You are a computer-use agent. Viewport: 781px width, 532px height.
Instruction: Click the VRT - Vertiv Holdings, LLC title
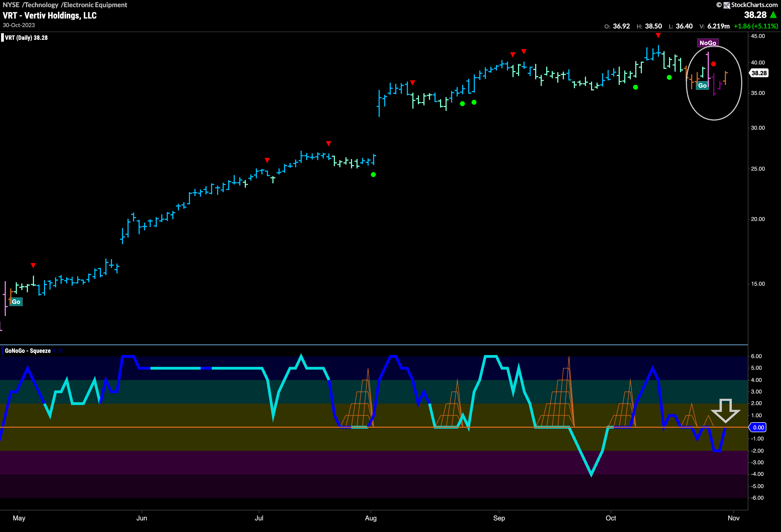[x=50, y=15]
